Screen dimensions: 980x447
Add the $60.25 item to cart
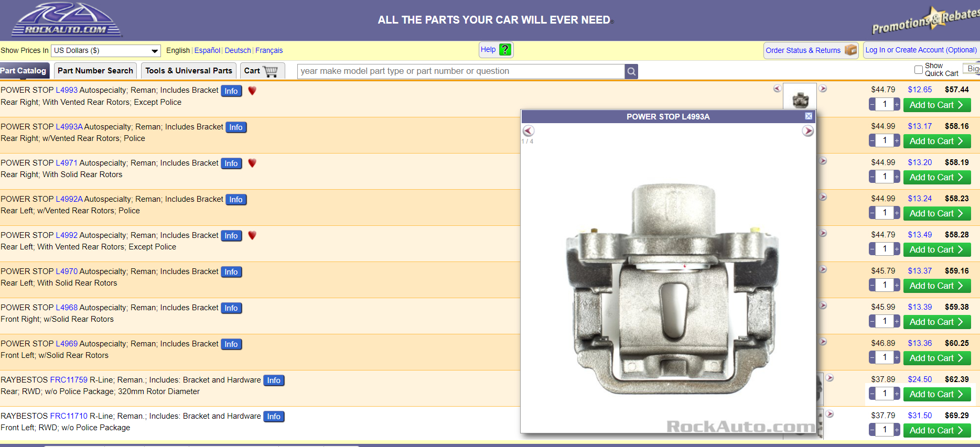pyautogui.click(x=937, y=358)
